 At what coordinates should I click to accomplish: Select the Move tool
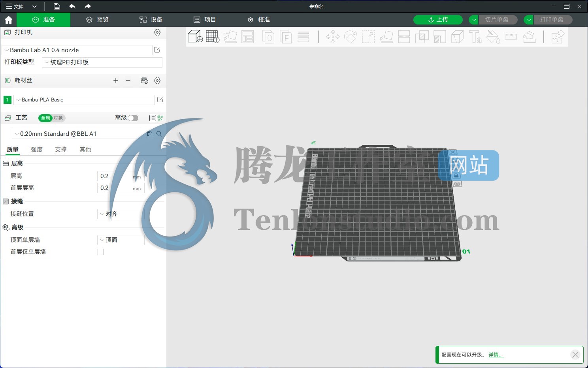[333, 37]
